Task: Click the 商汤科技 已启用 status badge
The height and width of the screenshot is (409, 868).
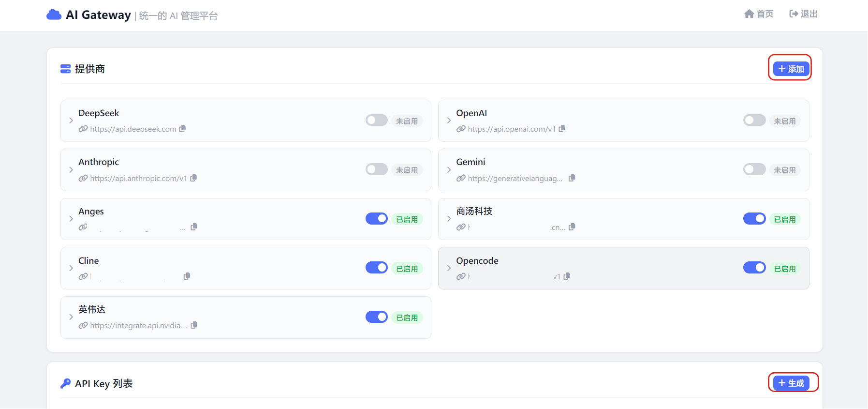Action: (784, 219)
